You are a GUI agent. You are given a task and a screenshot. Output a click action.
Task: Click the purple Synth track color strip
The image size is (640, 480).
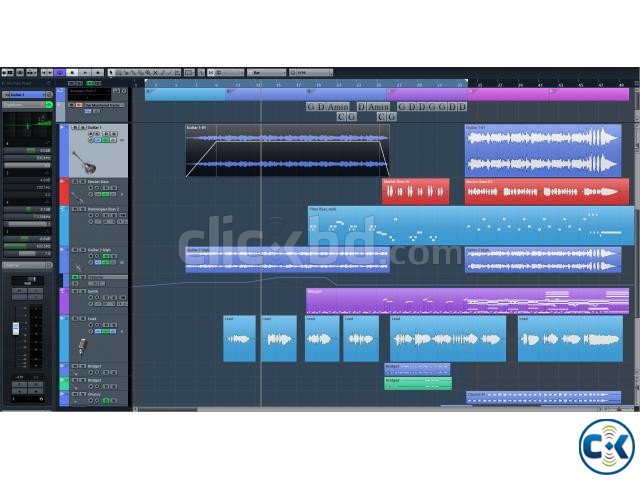click(x=64, y=301)
